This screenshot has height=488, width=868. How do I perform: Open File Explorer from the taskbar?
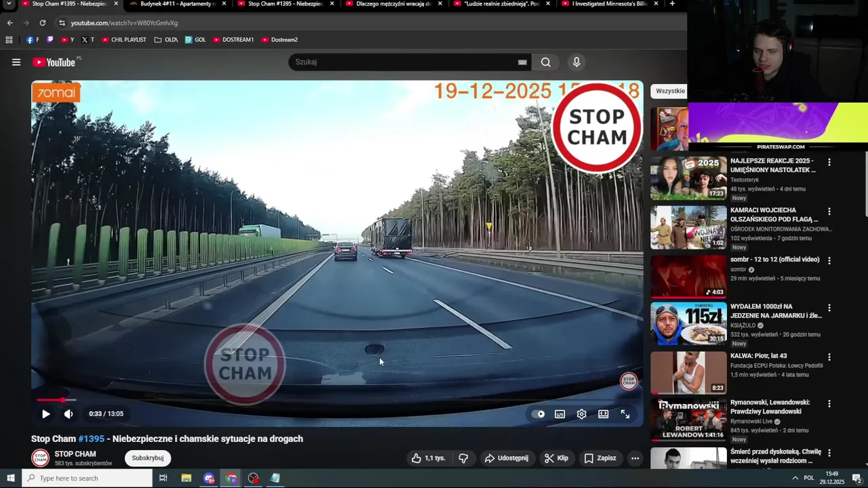click(186, 479)
